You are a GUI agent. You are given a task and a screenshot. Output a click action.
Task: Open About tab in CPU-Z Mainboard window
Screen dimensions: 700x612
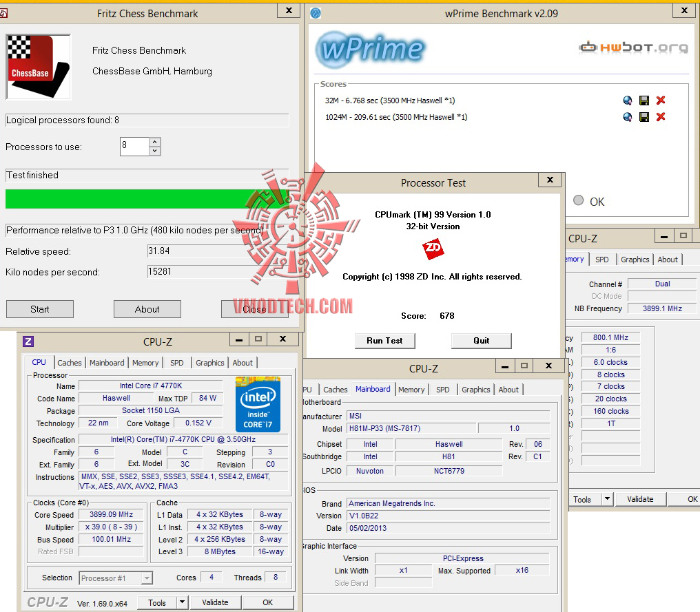click(508, 390)
